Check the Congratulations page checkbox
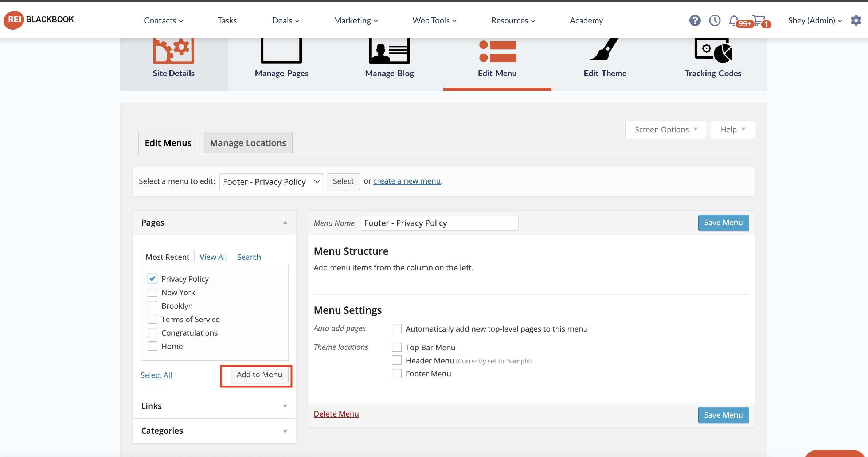 152,332
